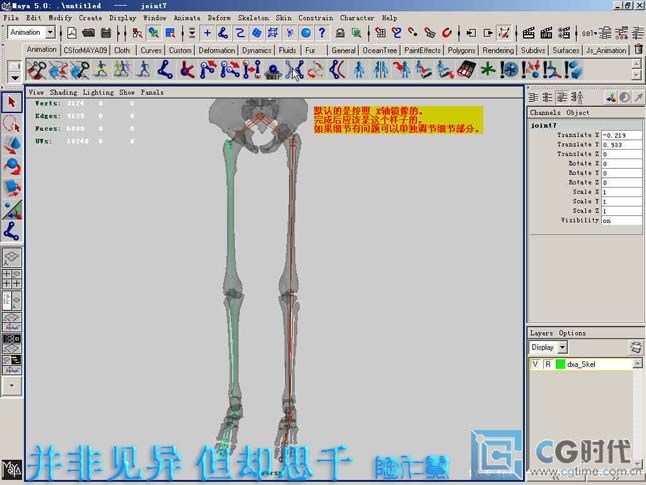The height and width of the screenshot is (485, 646).
Task: Click the Joint tool in toolbox
Action: click(12, 231)
